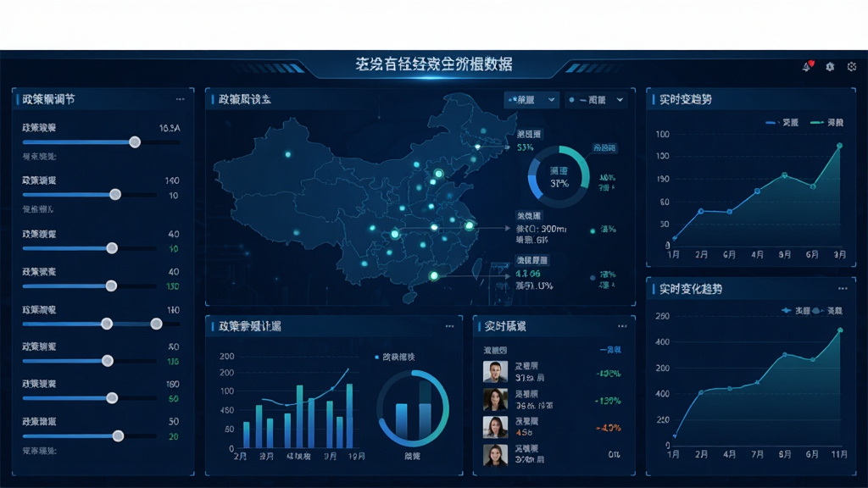Open the notification bell with red badge

(x=808, y=66)
